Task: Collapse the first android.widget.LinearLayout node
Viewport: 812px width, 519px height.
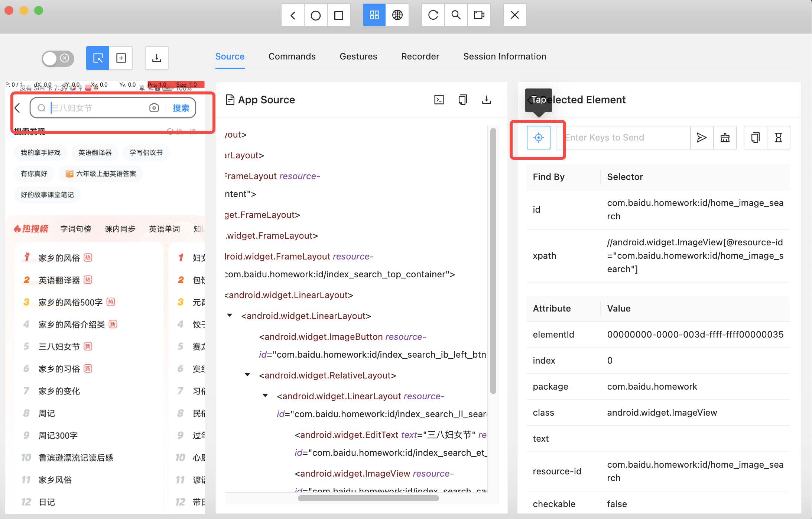Action: point(229,315)
